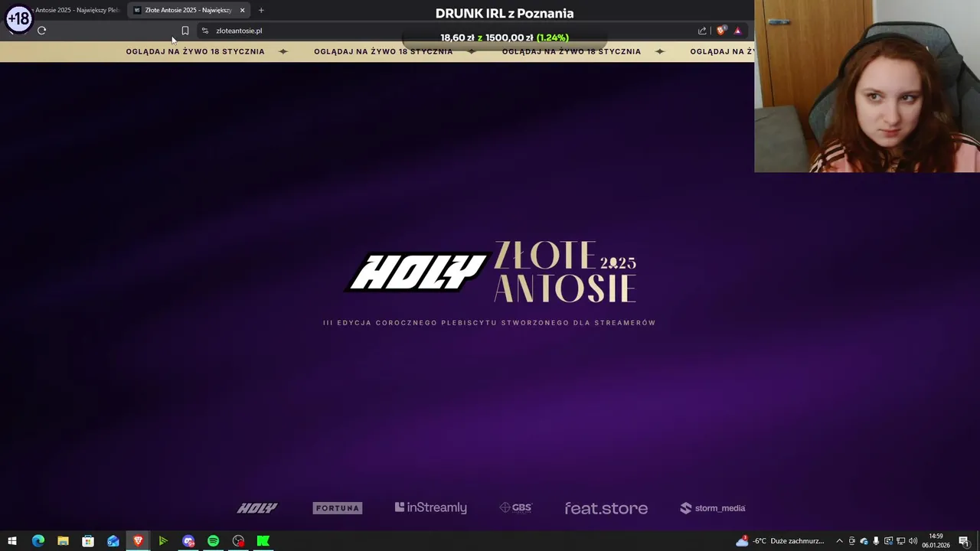Open File Explorer from taskbar

[63, 541]
